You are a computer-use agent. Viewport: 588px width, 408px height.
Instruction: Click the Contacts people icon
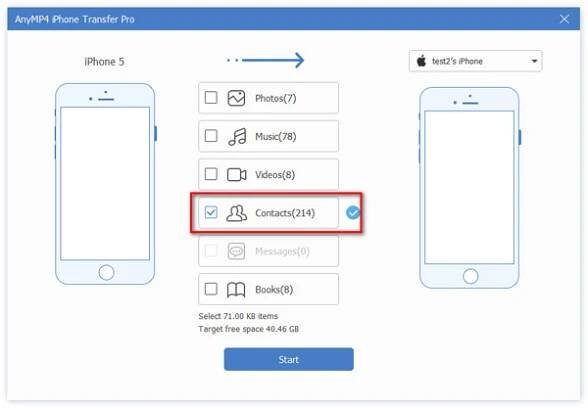(237, 213)
